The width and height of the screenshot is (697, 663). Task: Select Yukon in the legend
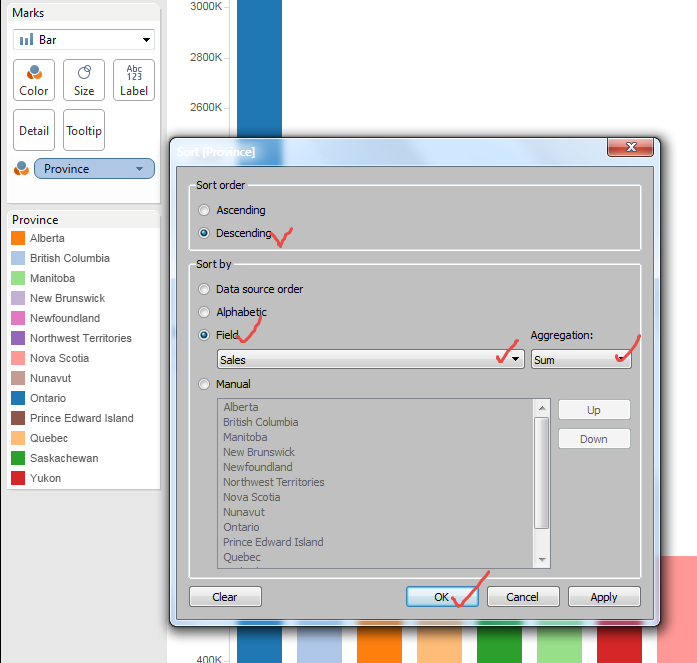pyautogui.click(x=45, y=478)
